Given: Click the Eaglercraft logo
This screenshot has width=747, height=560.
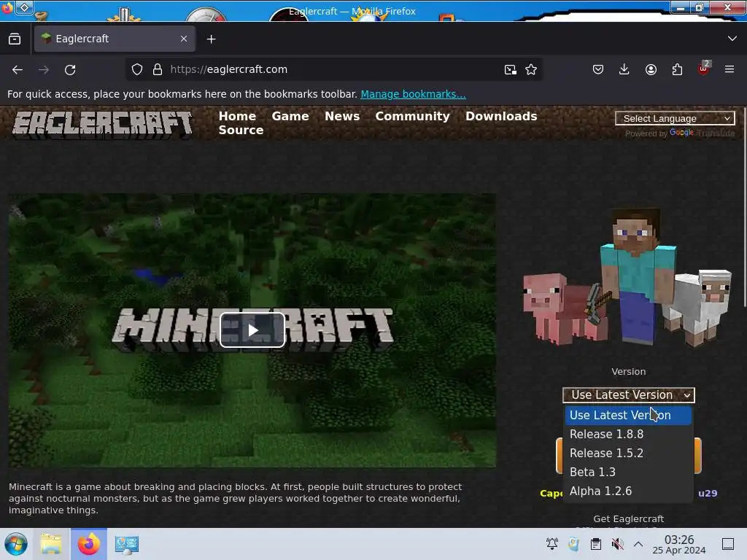Looking at the screenshot, I should [x=102, y=125].
